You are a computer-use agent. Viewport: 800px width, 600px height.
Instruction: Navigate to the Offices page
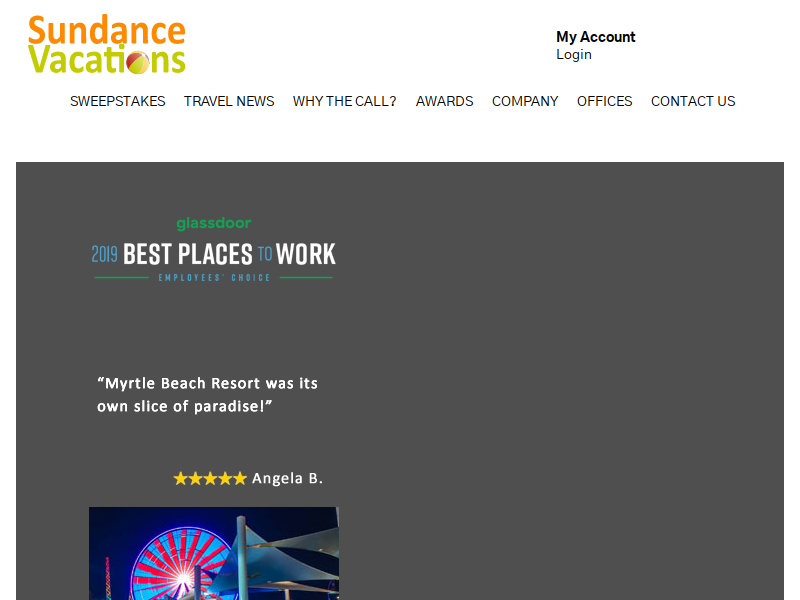coord(605,101)
